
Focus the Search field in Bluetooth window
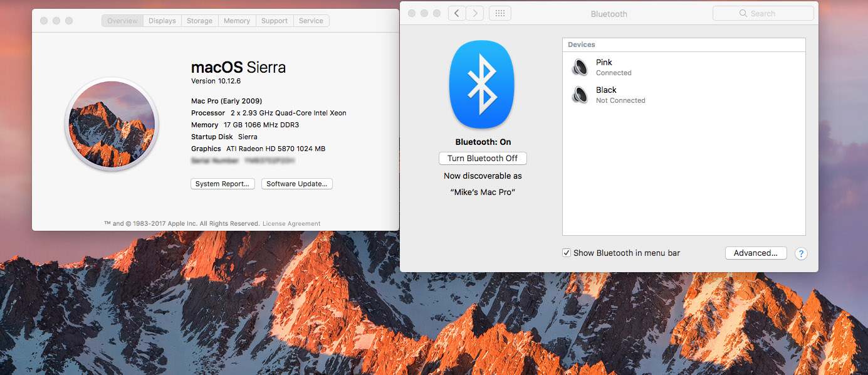click(763, 13)
